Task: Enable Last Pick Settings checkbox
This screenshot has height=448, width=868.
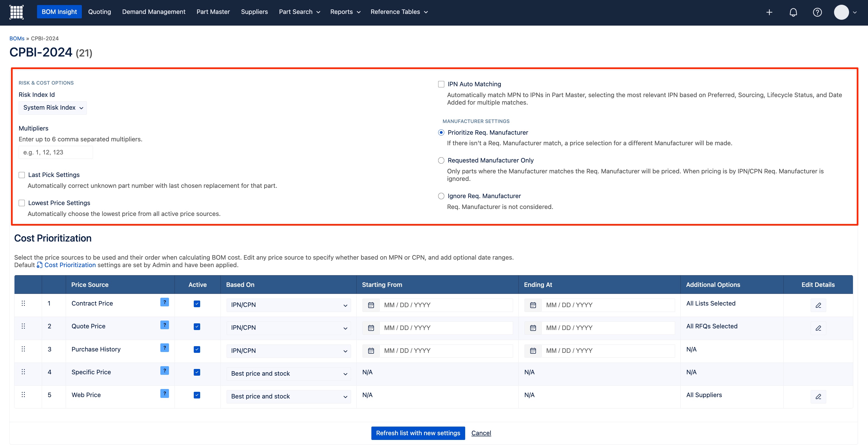Action: tap(22, 175)
